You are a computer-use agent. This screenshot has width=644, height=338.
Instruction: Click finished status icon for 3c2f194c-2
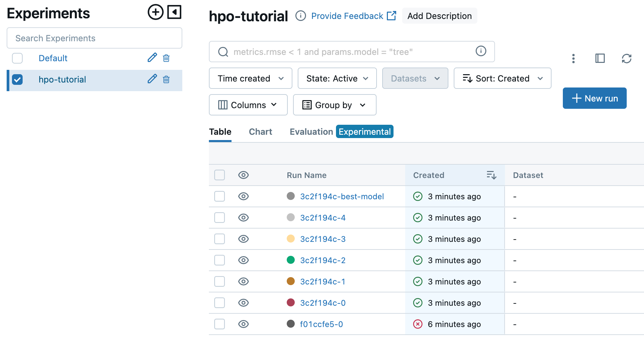[418, 260]
